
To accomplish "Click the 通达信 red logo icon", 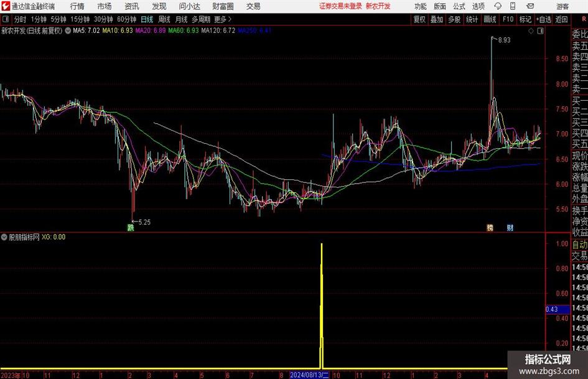I will [x=6, y=6].
